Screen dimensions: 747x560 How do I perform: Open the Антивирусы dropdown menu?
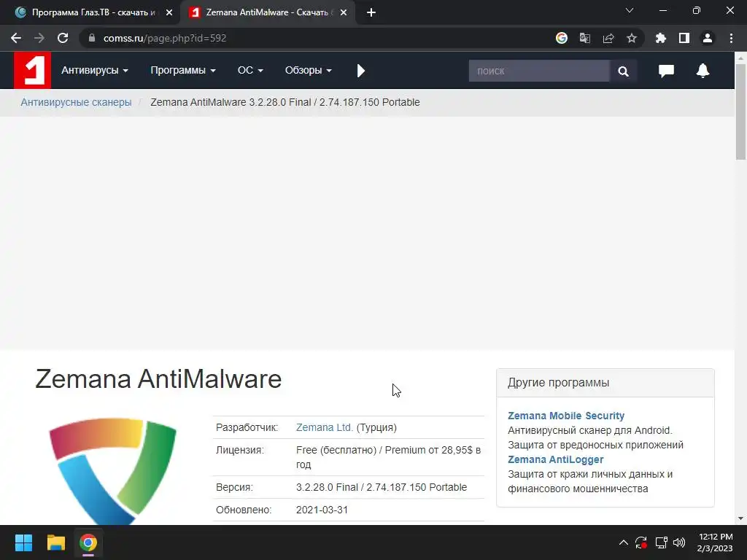click(x=95, y=71)
